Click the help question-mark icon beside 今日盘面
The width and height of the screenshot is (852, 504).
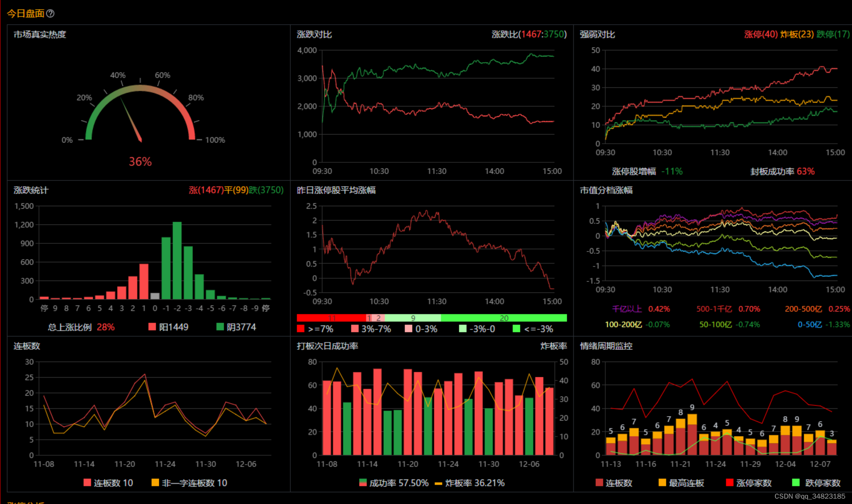pos(50,14)
